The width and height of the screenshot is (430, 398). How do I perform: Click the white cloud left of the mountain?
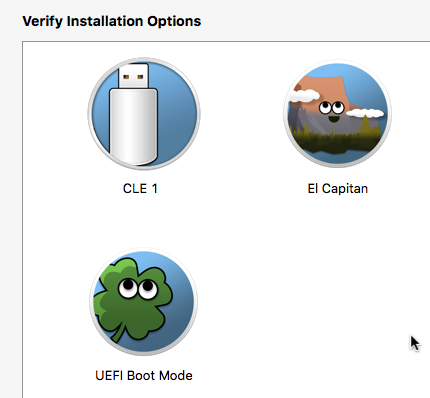point(303,96)
